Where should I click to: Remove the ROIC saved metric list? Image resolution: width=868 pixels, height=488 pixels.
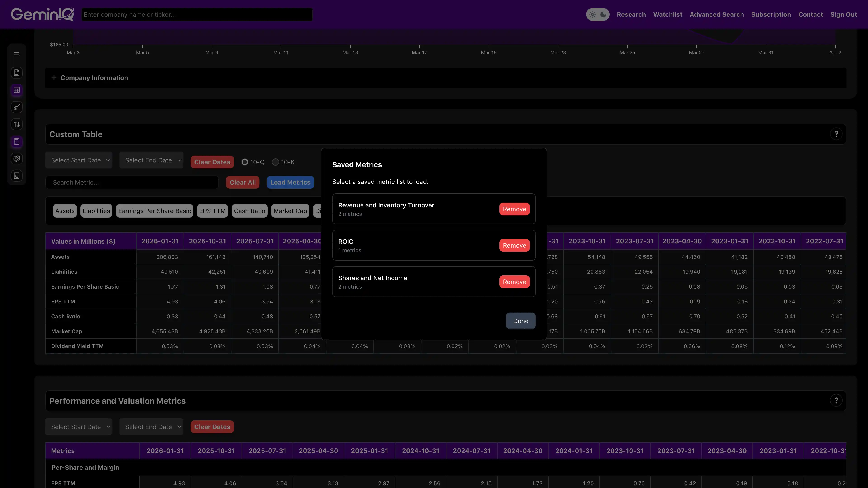tap(514, 245)
